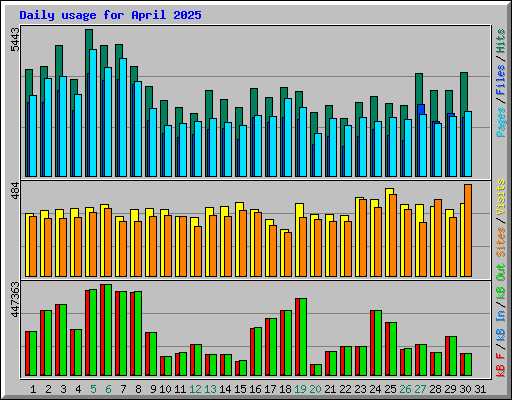This screenshot has height=400, width=512.
Task: Select day label 8 on the x-axis
Action: coord(138,389)
